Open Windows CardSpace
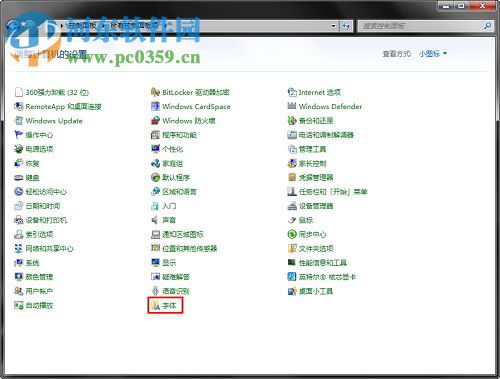Screen dimensions: 500x379 pyautogui.click(x=190, y=107)
